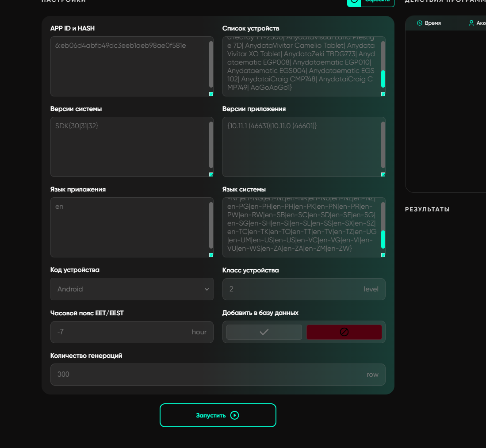Click the clock icon beside Время
Viewport: 486px width, 448px height.
pos(420,23)
